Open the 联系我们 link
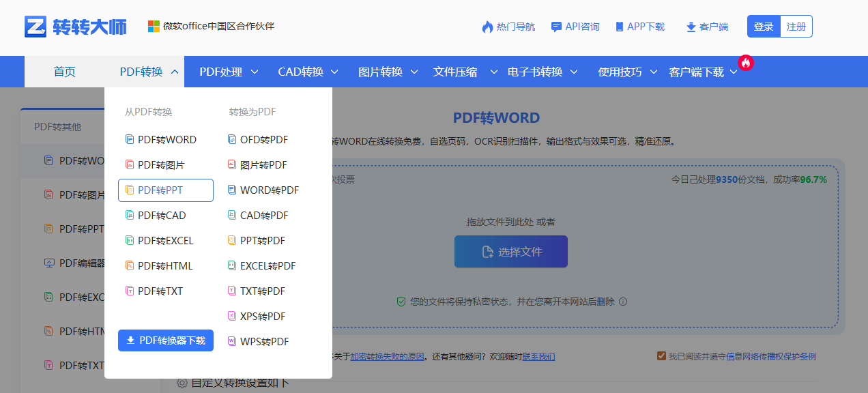 pos(538,356)
